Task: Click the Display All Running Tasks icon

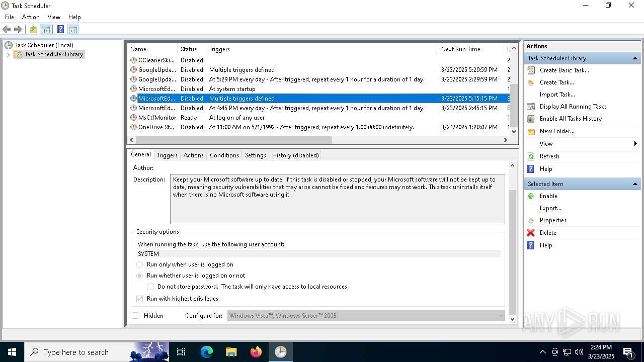Action: pyautogui.click(x=531, y=107)
